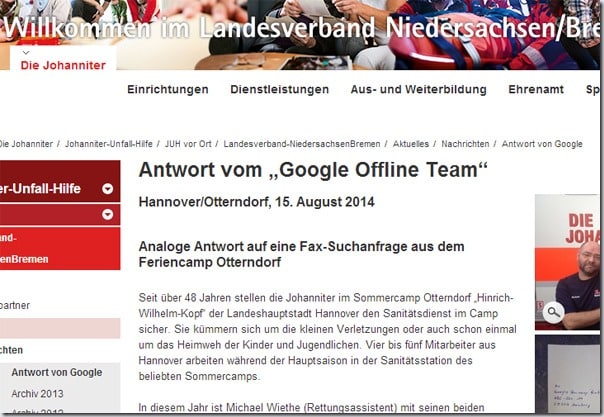Open the Dienstleistungen menu
The height and width of the screenshot is (417, 604).
(x=279, y=89)
